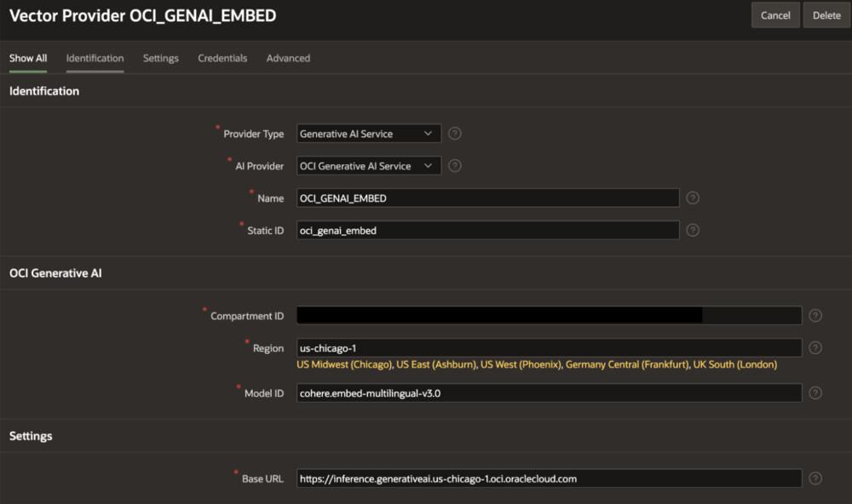Show help for the Model ID field
The height and width of the screenshot is (504, 852).
coord(815,393)
